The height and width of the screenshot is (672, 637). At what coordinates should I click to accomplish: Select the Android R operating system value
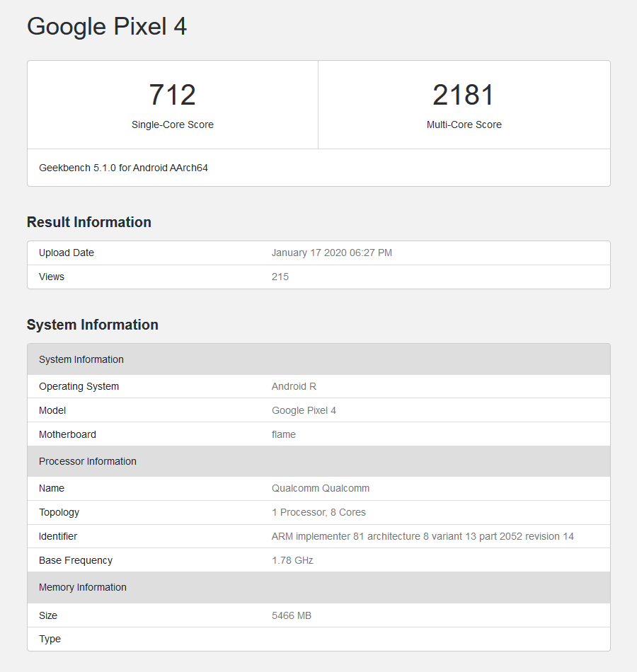pyautogui.click(x=294, y=386)
